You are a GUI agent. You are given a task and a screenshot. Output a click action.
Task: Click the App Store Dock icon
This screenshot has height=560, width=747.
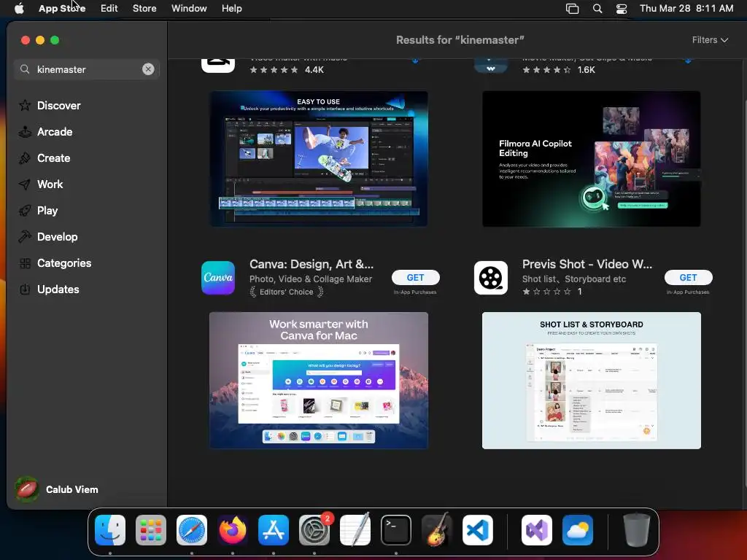pyautogui.click(x=274, y=530)
